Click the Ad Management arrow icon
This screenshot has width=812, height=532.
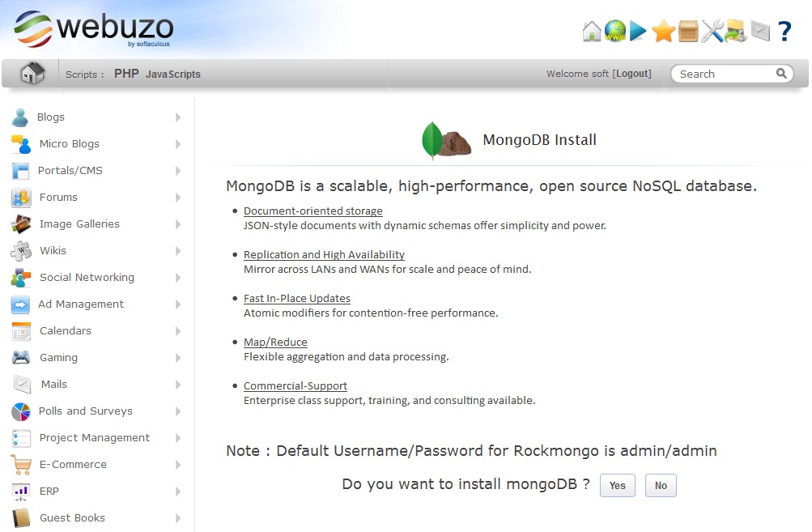pyautogui.click(x=21, y=304)
